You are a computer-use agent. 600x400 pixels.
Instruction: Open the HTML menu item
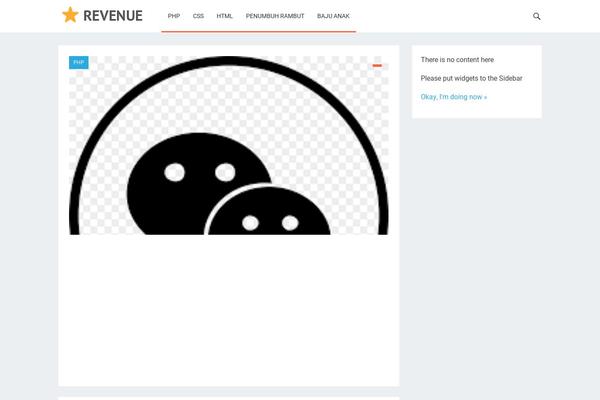pos(225,16)
